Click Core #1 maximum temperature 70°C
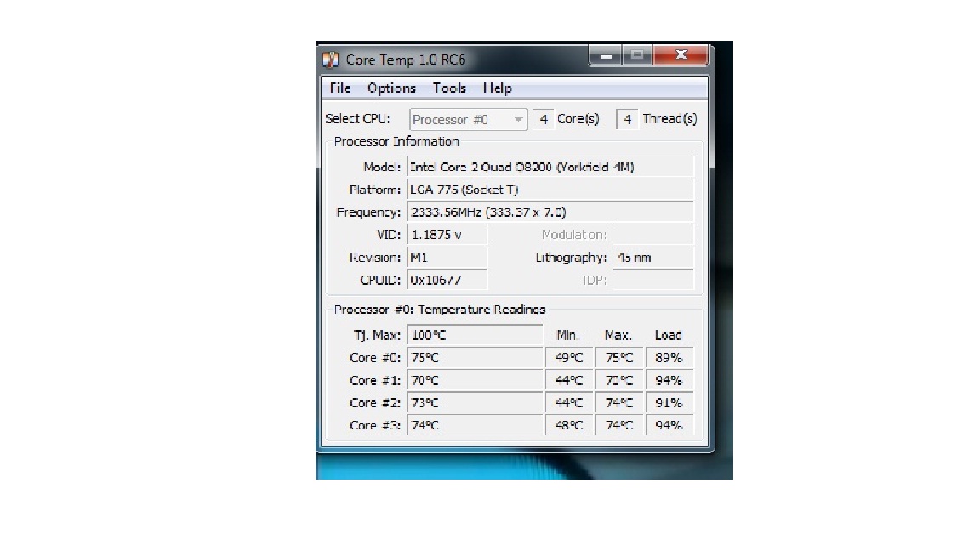 click(x=618, y=380)
